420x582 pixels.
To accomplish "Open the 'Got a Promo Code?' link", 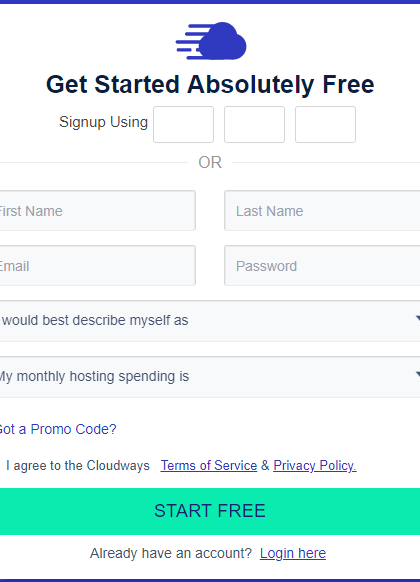I will point(58,429).
